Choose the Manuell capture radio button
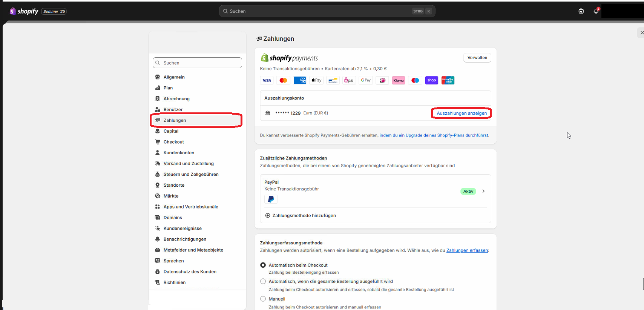 click(263, 299)
